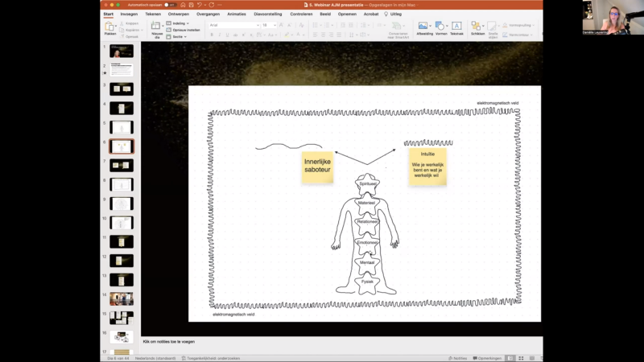Open the Opmerkingen comments pane
644x362 pixels.
[x=487, y=358]
